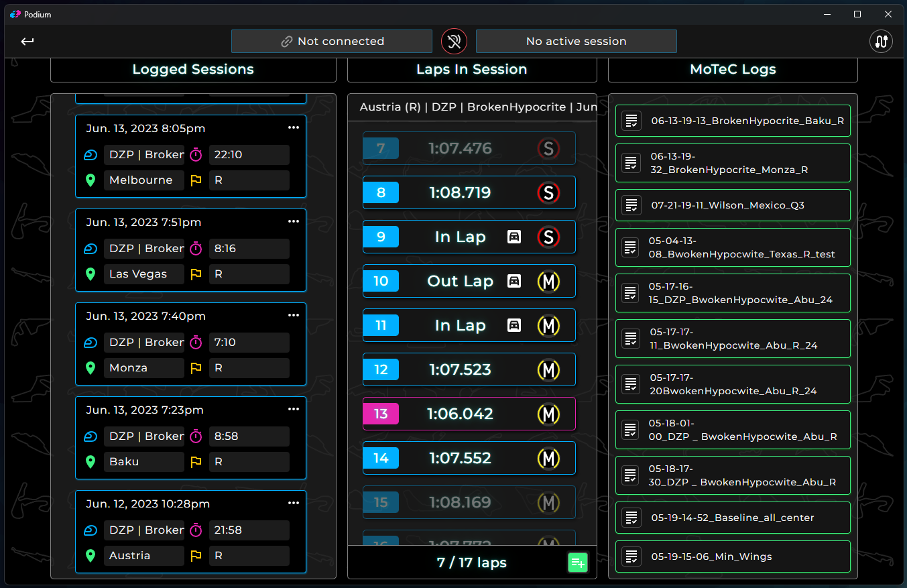This screenshot has height=588, width=907.
Task: Click medium tyre icon on lap 14
Action: pyautogui.click(x=548, y=458)
